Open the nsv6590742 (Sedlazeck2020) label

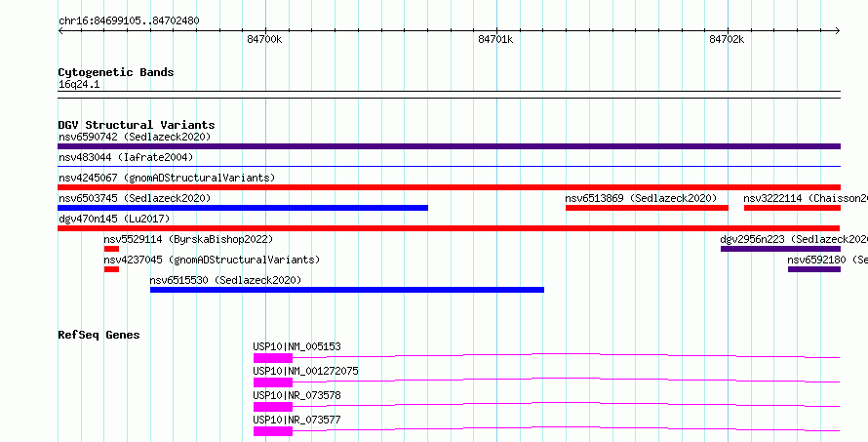(x=135, y=137)
